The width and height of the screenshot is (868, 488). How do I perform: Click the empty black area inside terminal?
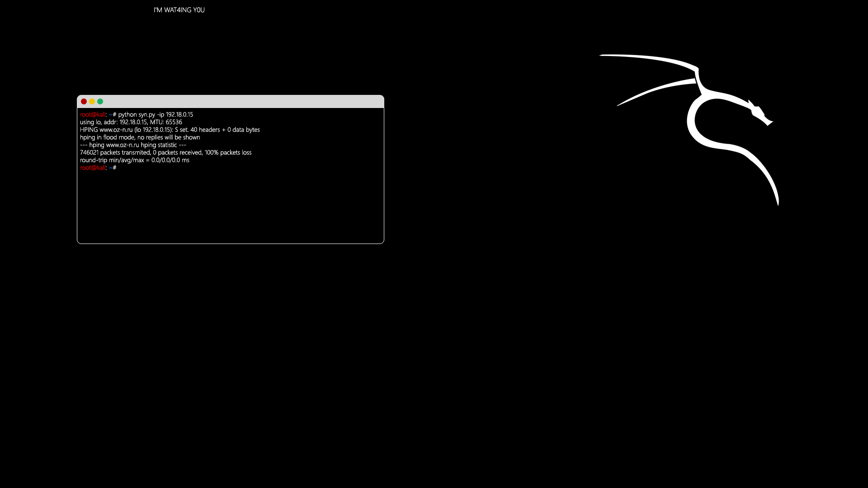[231, 208]
